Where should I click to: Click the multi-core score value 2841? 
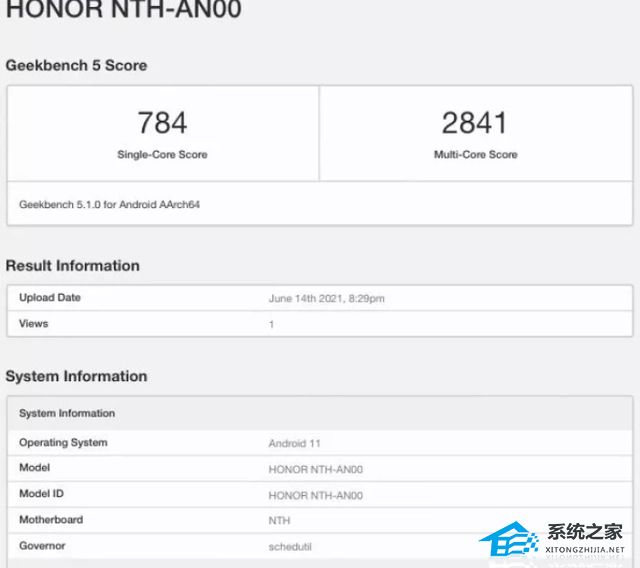coord(475,123)
